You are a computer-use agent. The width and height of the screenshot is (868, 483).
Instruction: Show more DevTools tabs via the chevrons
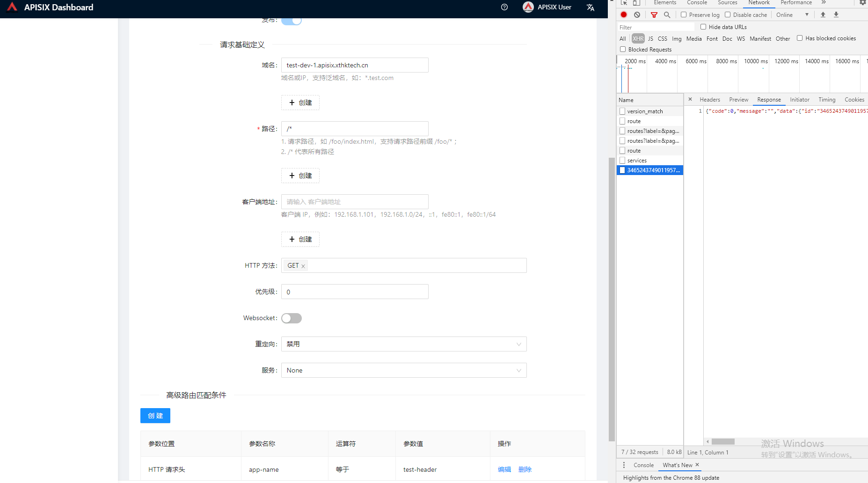(824, 2)
